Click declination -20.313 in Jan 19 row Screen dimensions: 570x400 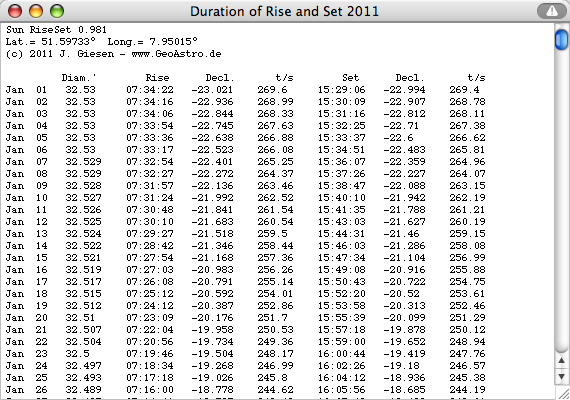point(404,306)
